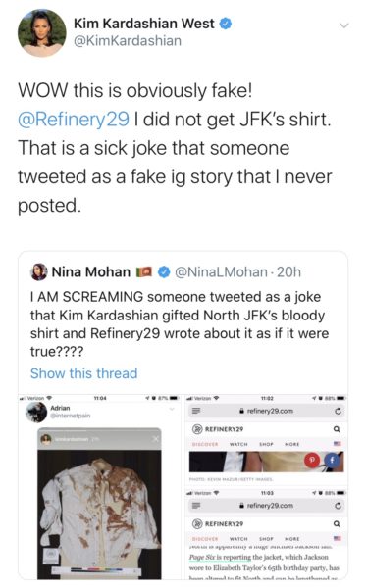Click the red Pinterest share button

(x=312, y=460)
